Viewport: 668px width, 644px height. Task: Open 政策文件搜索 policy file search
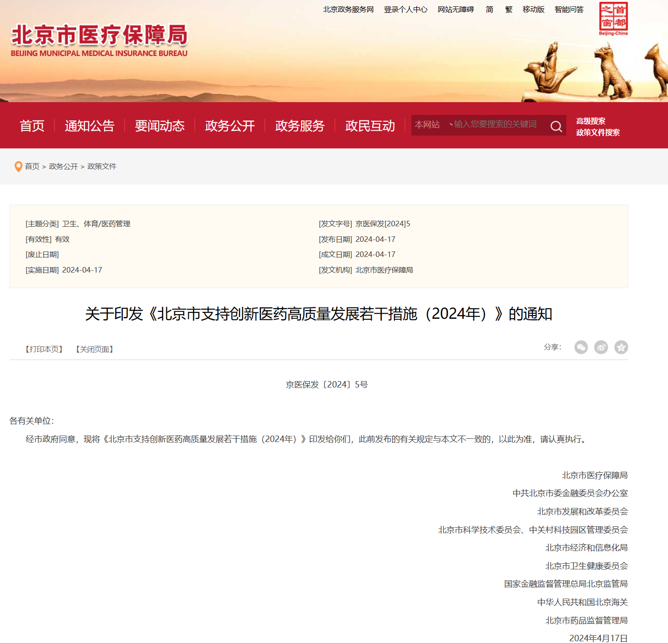tap(598, 132)
